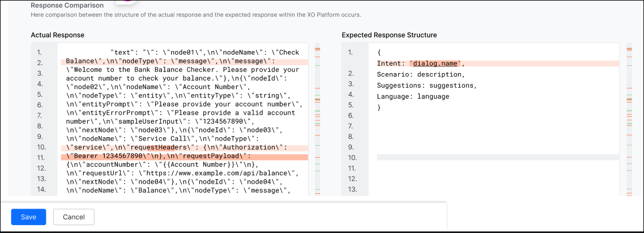Select the 'Language: language' line
Image resolution: width=644 pixels, height=233 pixels.
click(413, 96)
